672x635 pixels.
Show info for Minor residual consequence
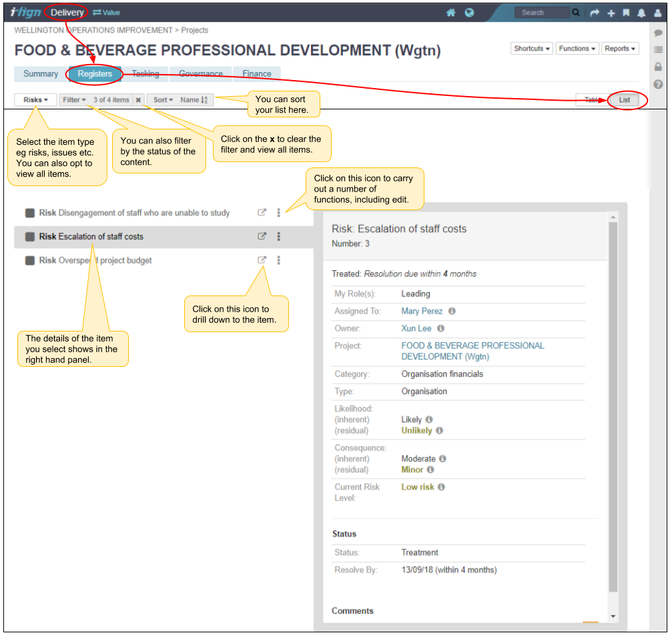tap(430, 470)
